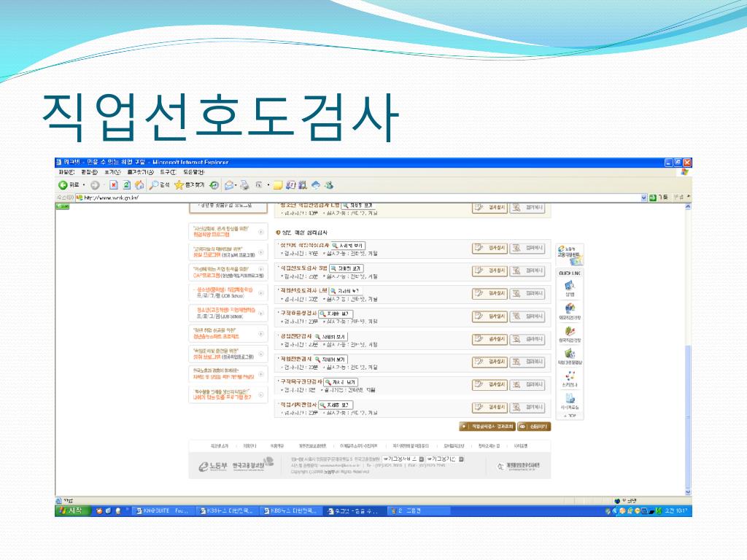Stop page loading with red X icon

(x=113, y=185)
